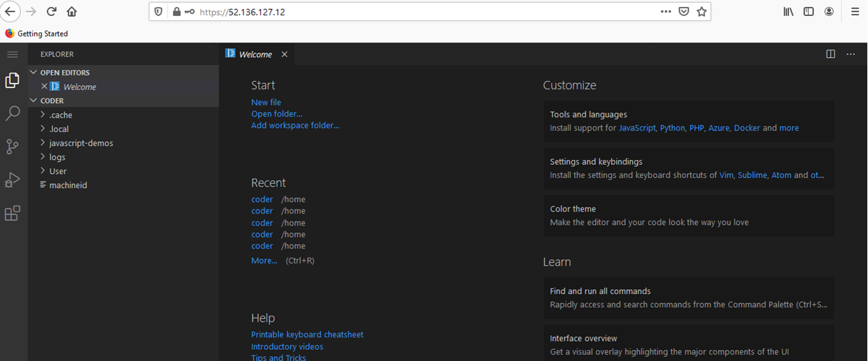Screen dimensions: 868x361
Task: Open Find and run all commands
Action: click(689, 297)
